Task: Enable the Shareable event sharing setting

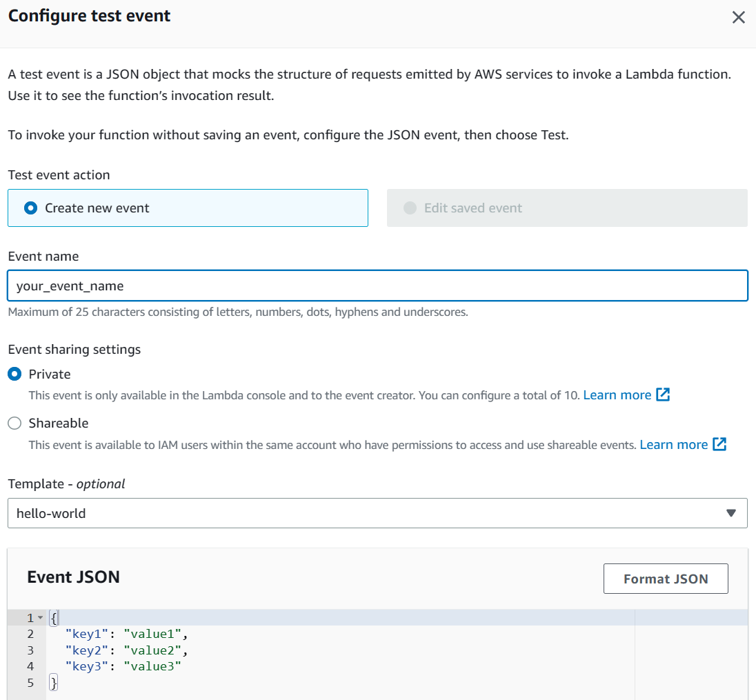Action: (14, 423)
